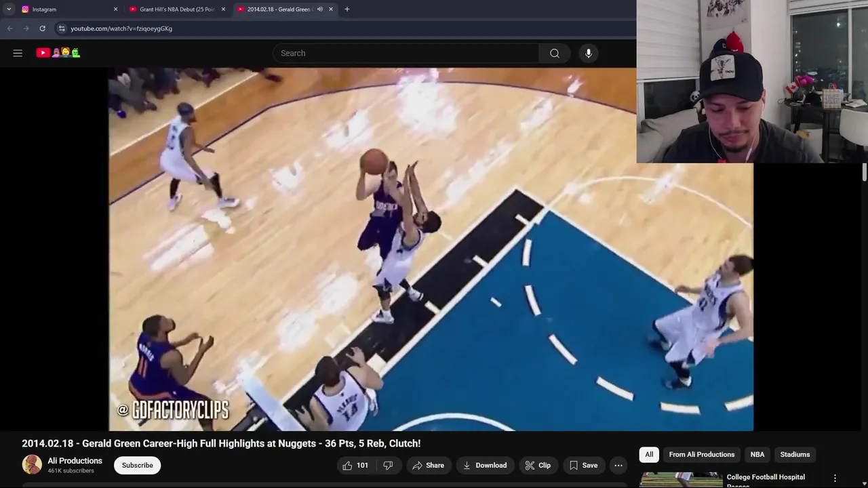Select the Gerald Green video tab

tap(278, 9)
